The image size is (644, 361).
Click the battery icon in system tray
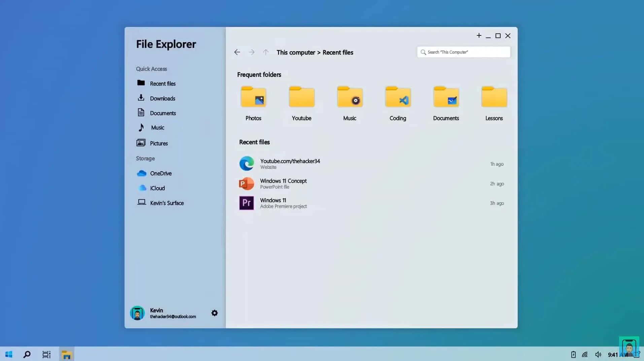tap(573, 354)
